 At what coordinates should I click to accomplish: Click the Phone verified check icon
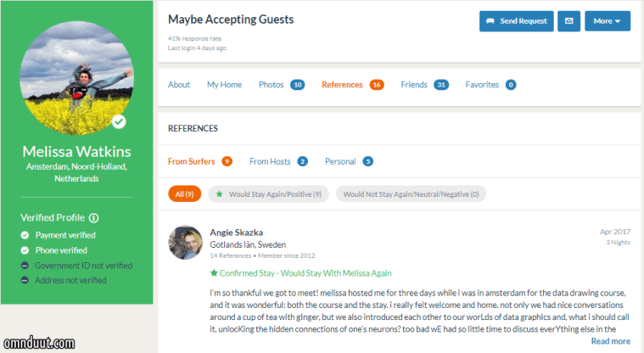[25, 250]
